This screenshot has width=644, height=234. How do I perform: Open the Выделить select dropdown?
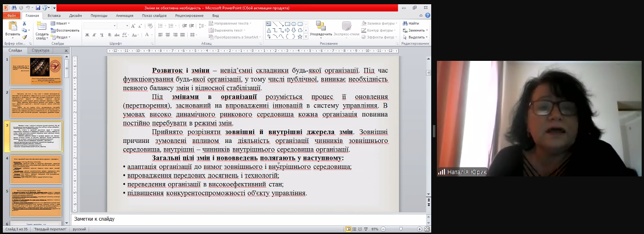pyautogui.click(x=415, y=37)
